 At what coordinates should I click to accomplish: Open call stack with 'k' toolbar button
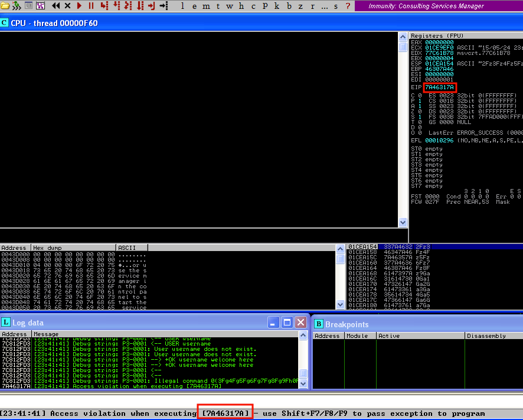[277, 6]
